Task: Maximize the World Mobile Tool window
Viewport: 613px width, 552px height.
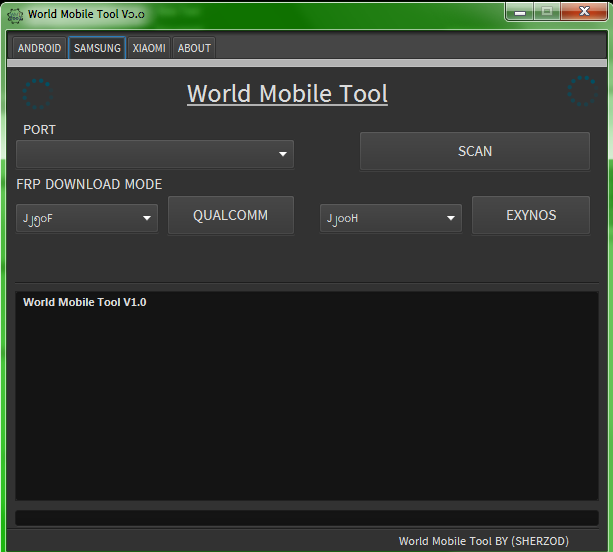Action: point(547,12)
